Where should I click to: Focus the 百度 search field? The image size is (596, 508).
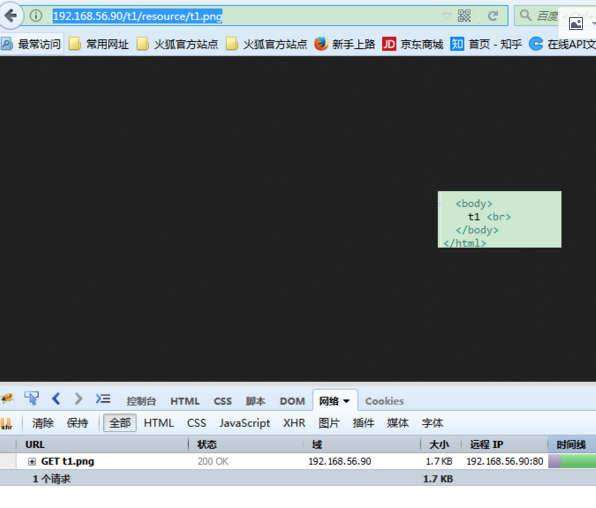547,16
